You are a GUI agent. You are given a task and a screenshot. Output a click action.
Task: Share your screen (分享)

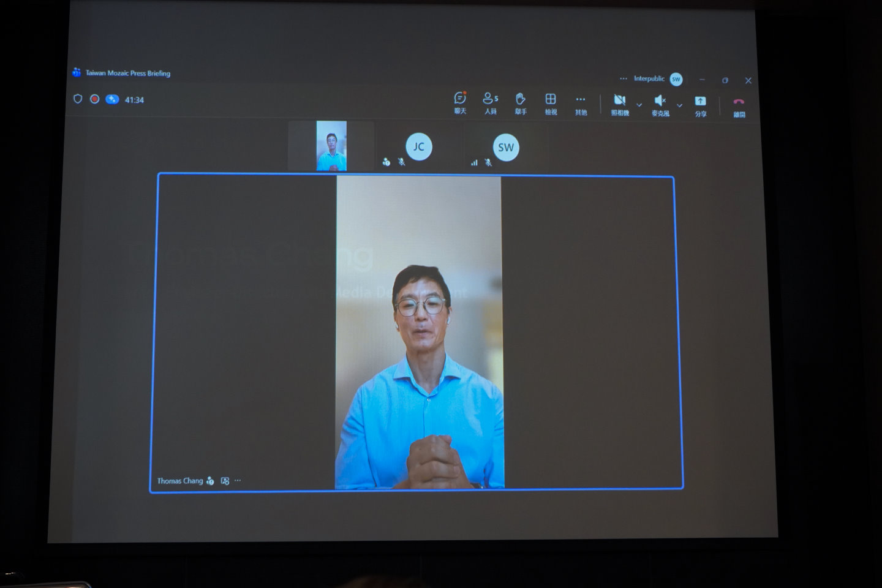[x=700, y=105]
